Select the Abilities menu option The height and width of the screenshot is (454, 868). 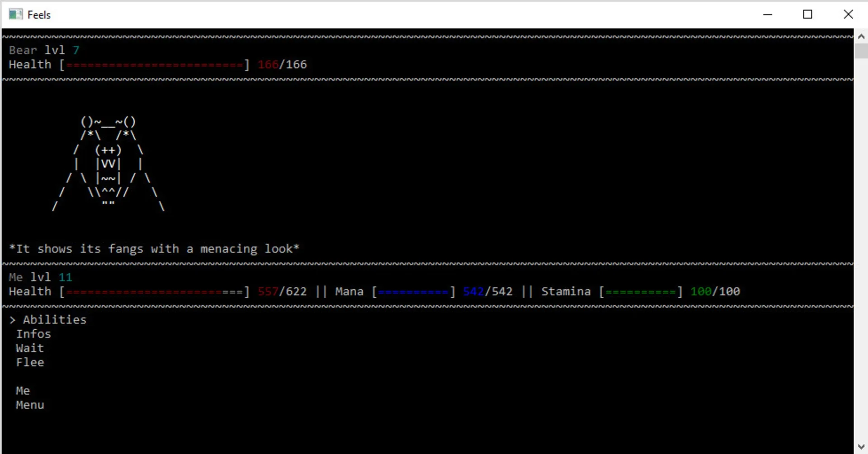click(54, 320)
